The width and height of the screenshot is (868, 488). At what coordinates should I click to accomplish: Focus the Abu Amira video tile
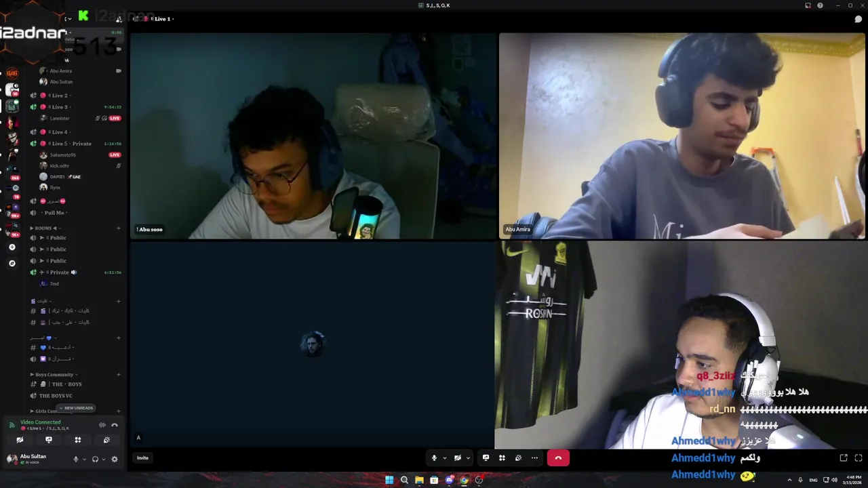point(683,136)
